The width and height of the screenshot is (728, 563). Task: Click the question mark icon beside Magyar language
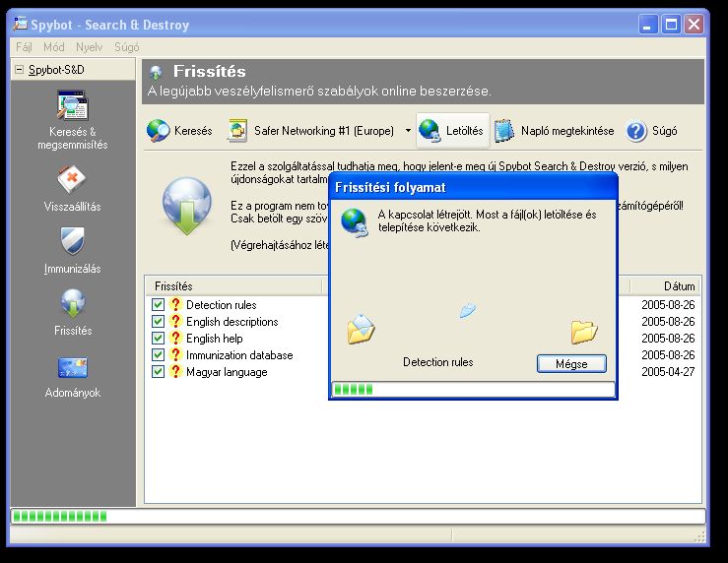pyautogui.click(x=175, y=371)
